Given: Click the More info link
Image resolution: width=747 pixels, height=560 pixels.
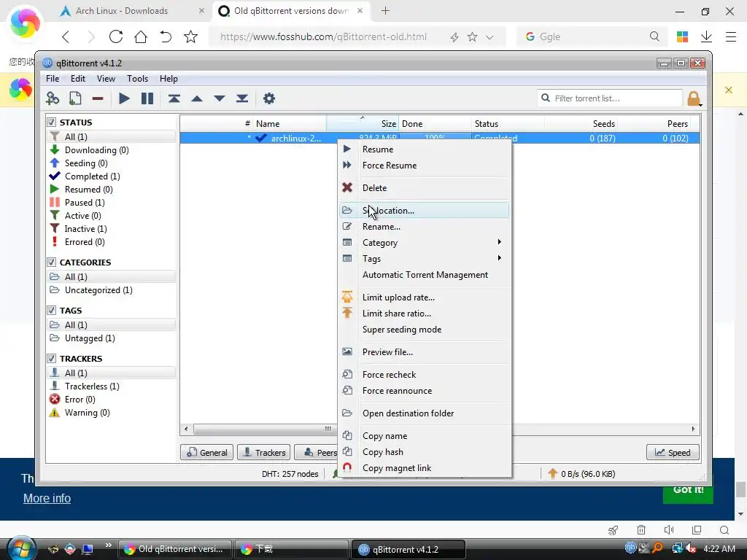Looking at the screenshot, I should pyautogui.click(x=47, y=498).
